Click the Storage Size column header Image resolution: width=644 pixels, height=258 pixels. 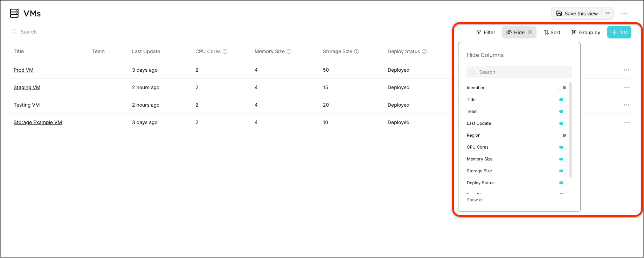338,51
